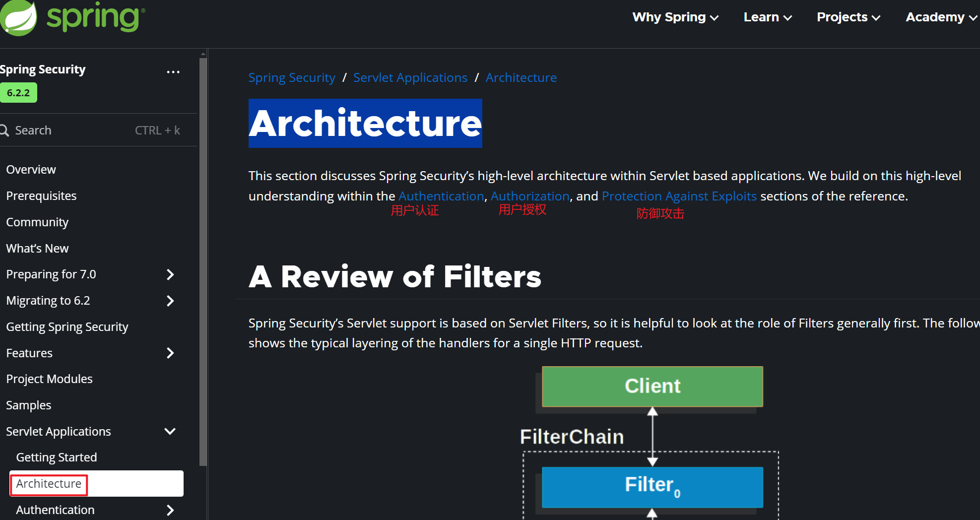Click the Spring Security breadcrumb link
The height and width of the screenshot is (520, 980).
coord(292,78)
